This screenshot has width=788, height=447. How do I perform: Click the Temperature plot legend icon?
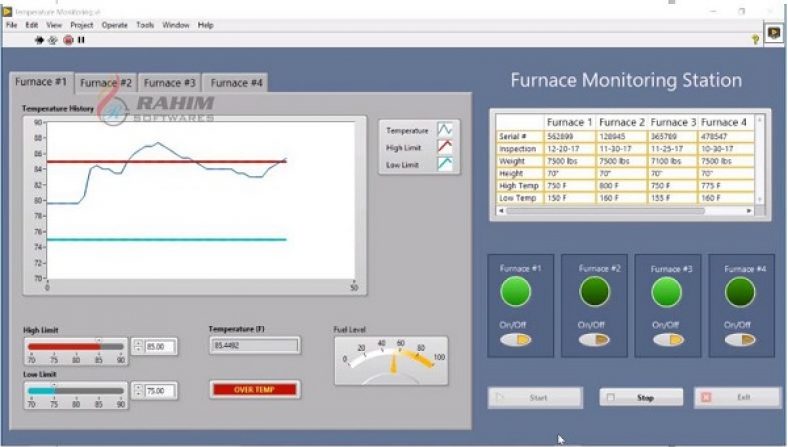click(445, 130)
